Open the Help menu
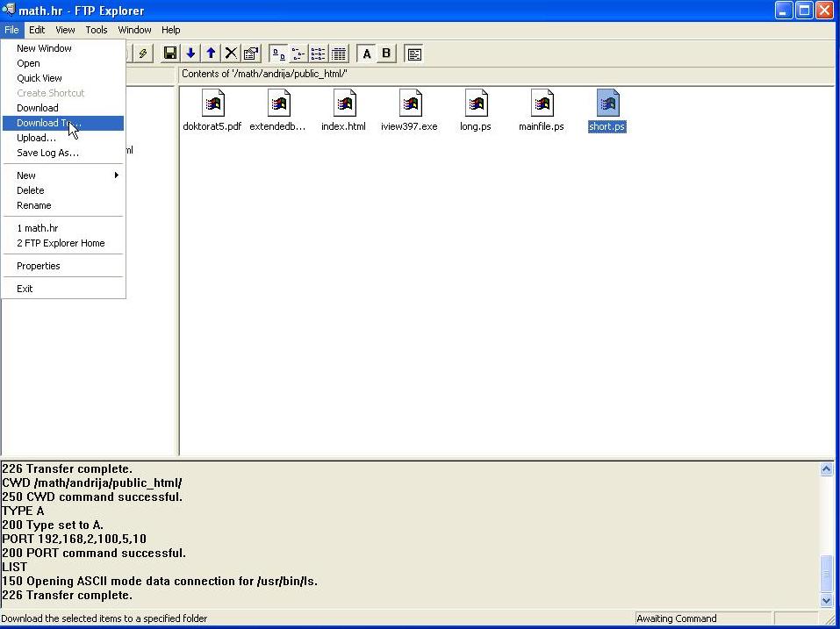 [171, 30]
